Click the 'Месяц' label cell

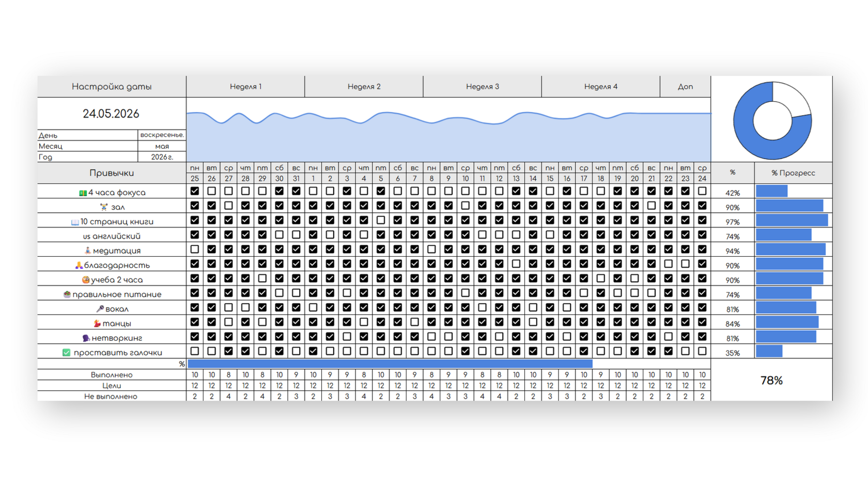[x=87, y=146]
